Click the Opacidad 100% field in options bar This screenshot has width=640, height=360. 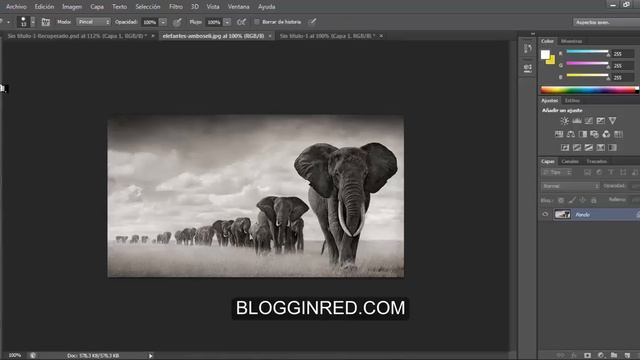tap(150, 22)
